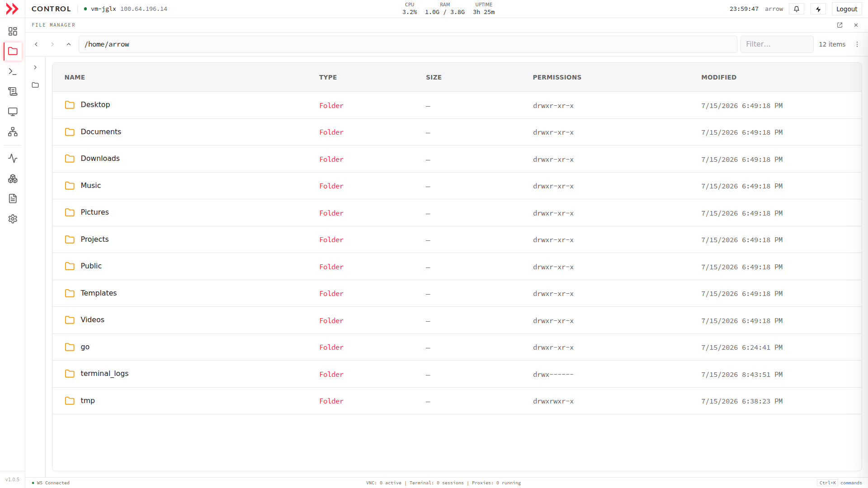
Task: Click the VNC: 0 active status entry
Action: coord(384,483)
